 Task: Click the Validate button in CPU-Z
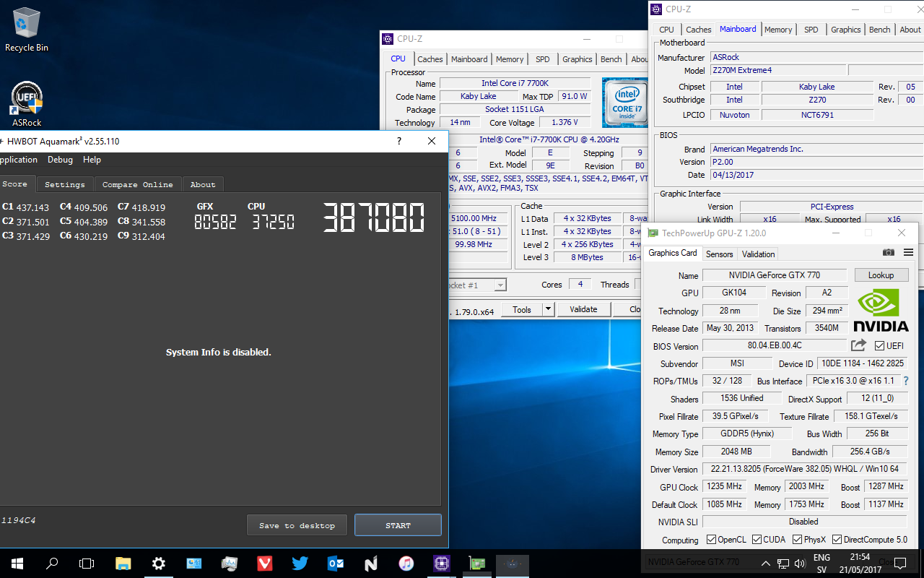(x=583, y=309)
